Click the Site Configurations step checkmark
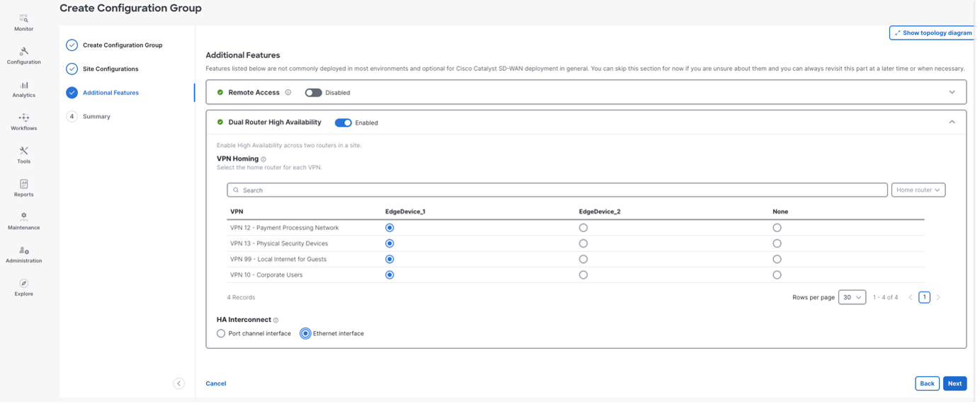Screen dimensions: 980x404 [x=72, y=69]
